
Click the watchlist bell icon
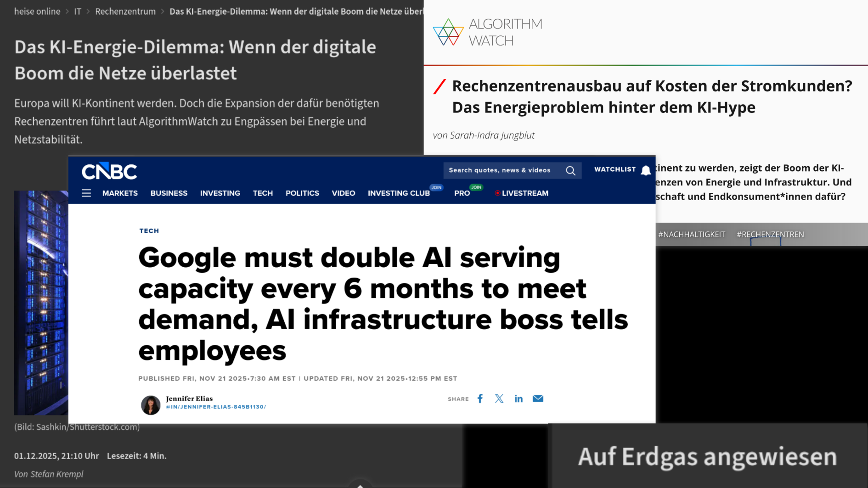click(646, 171)
